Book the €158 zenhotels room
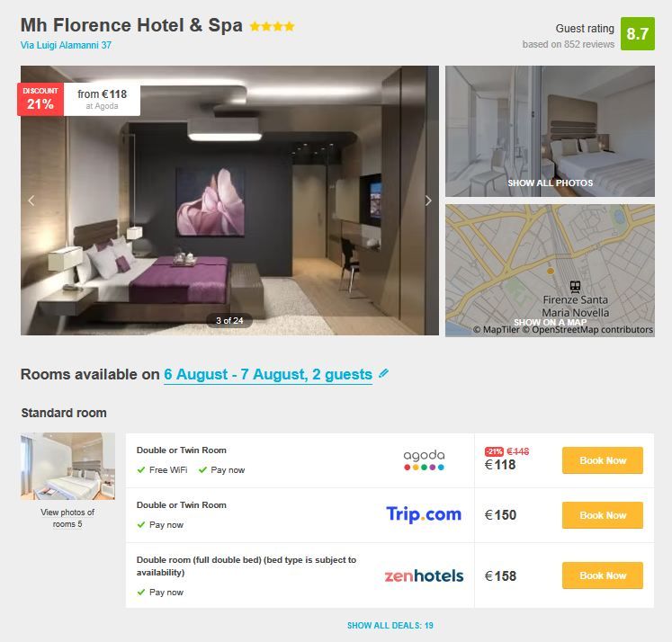This screenshot has width=672, height=642. (602, 575)
